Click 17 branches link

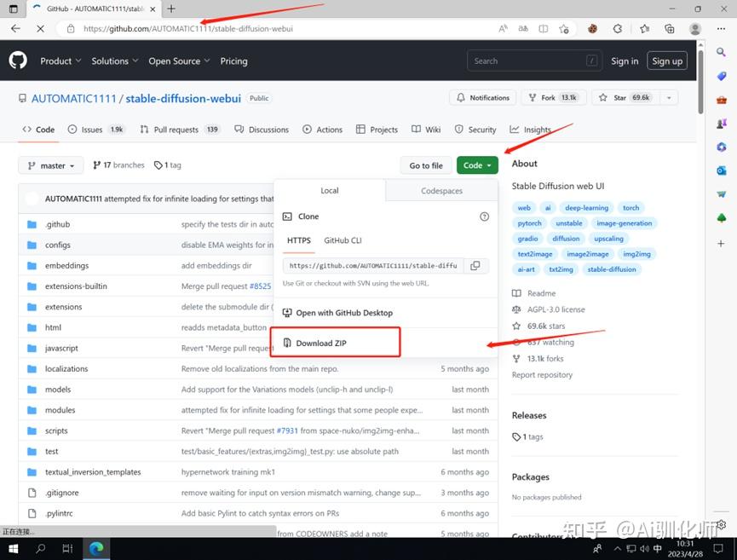pyautogui.click(x=119, y=165)
